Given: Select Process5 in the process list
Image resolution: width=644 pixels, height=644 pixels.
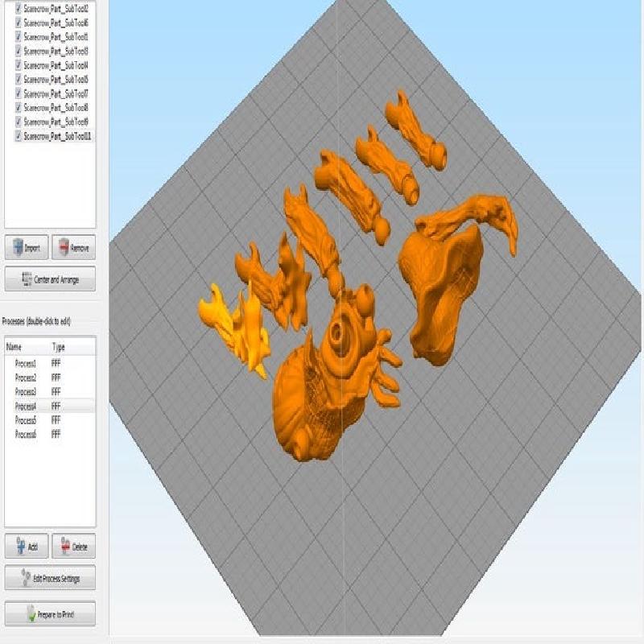Looking at the screenshot, I should coord(50,420).
